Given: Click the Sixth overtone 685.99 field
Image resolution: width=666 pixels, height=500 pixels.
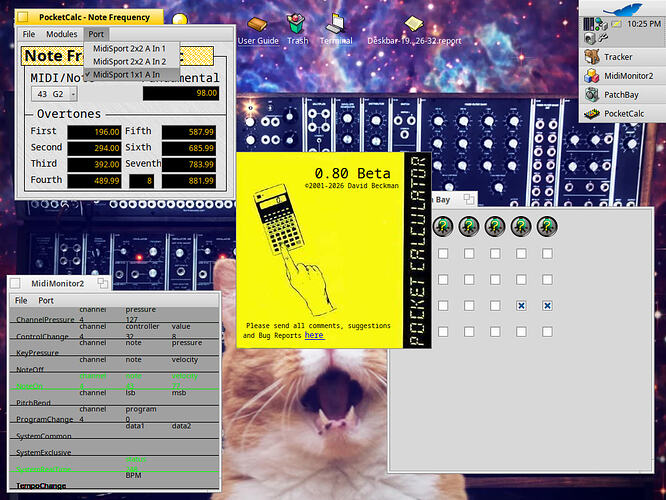Looking at the screenshot, I should (189, 148).
